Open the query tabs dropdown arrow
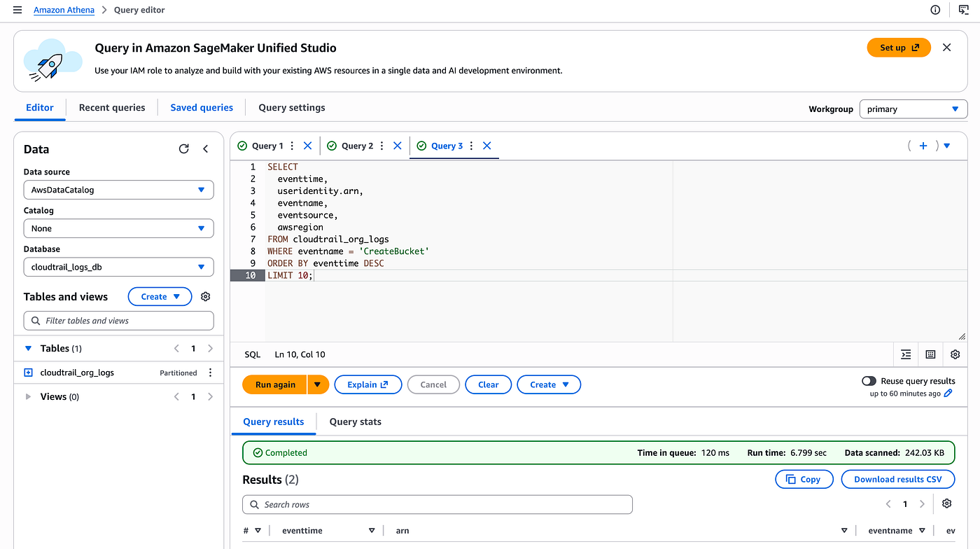The width and height of the screenshot is (980, 549). 947,146
